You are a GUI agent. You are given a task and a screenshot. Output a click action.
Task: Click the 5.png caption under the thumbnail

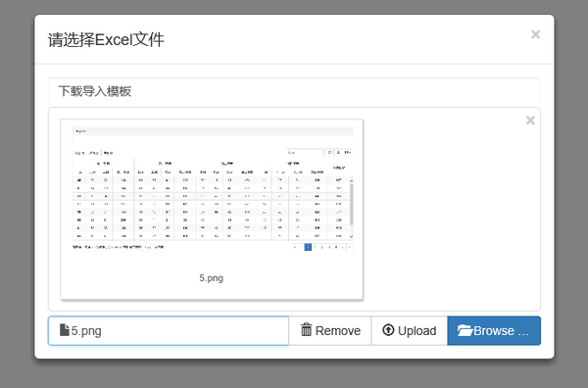point(211,278)
